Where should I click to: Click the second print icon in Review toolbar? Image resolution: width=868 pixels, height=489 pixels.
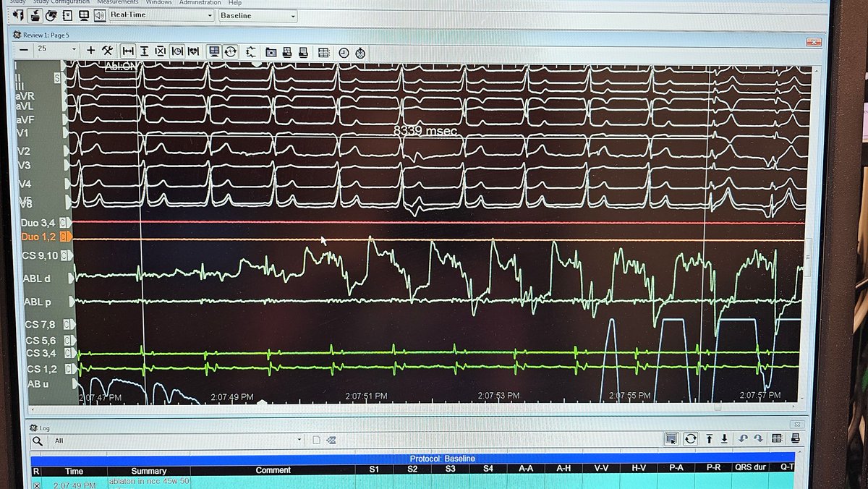[x=304, y=52]
